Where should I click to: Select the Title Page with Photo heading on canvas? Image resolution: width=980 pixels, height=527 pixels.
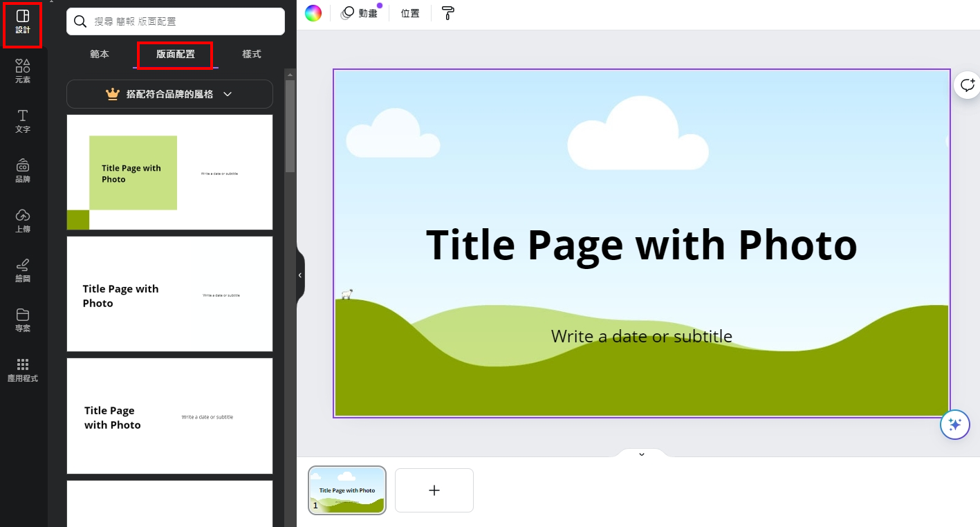click(641, 245)
